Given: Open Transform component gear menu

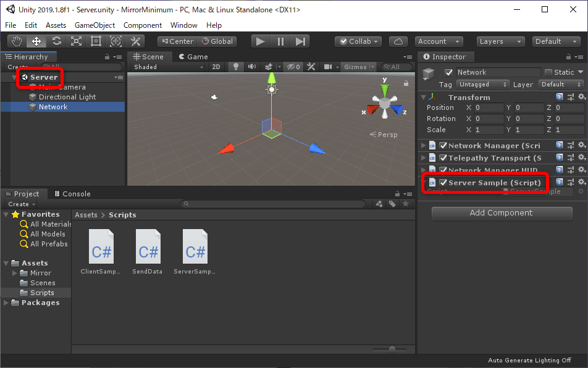Looking at the screenshot, I should (582, 97).
